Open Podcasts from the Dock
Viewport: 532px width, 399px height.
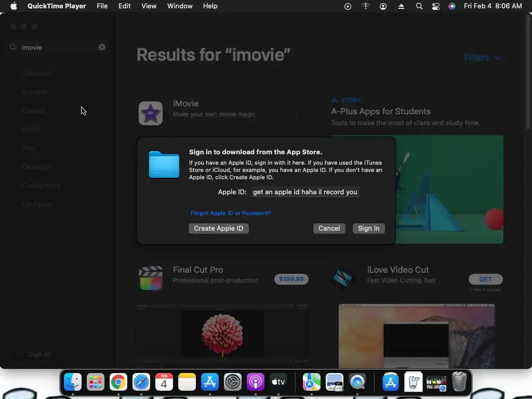pyautogui.click(x=256, y=382)
